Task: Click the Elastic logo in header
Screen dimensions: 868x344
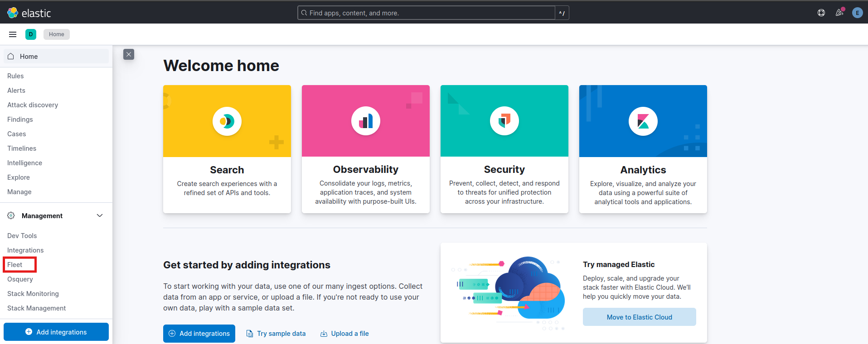Action: [29, 13]
